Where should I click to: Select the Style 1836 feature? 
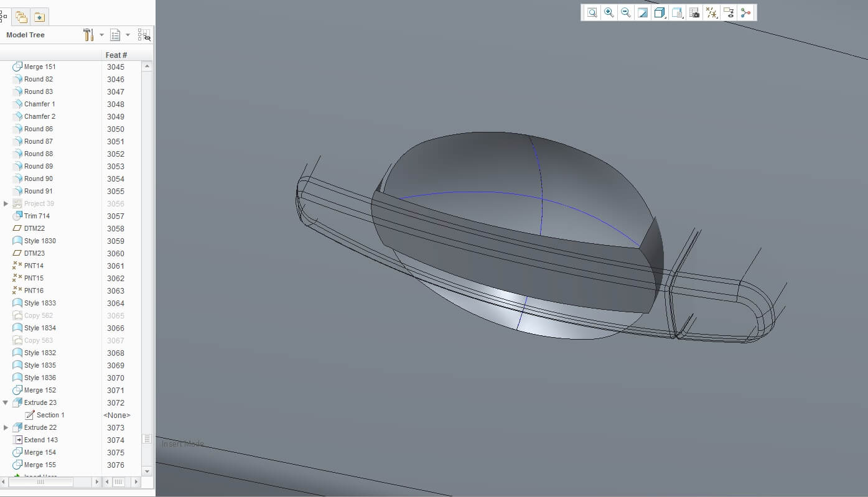click(40, 378)
